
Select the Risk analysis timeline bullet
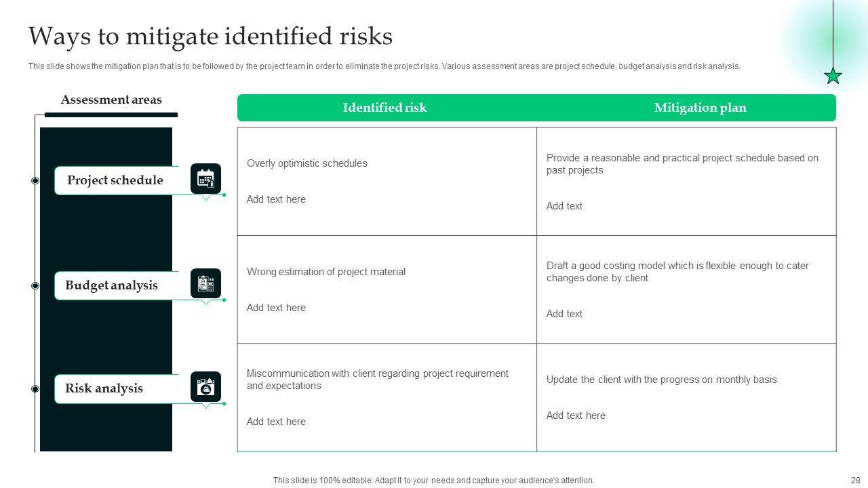[35, 388]
